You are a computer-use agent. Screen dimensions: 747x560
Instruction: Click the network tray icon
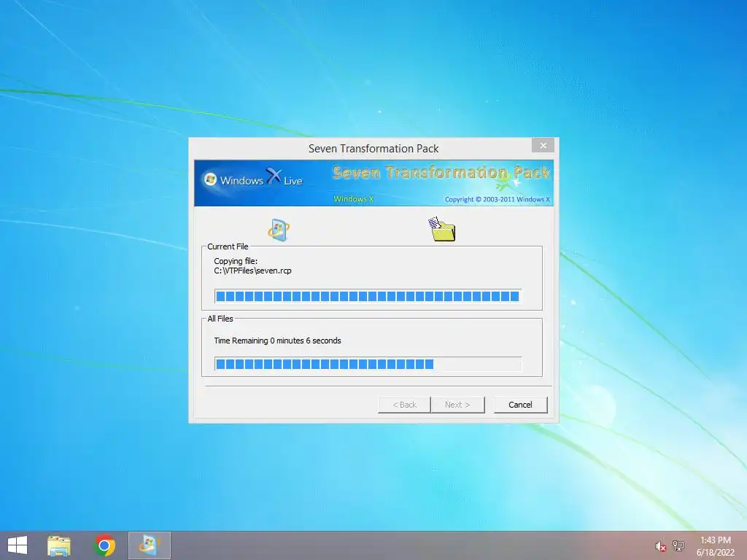click(678, 545)
